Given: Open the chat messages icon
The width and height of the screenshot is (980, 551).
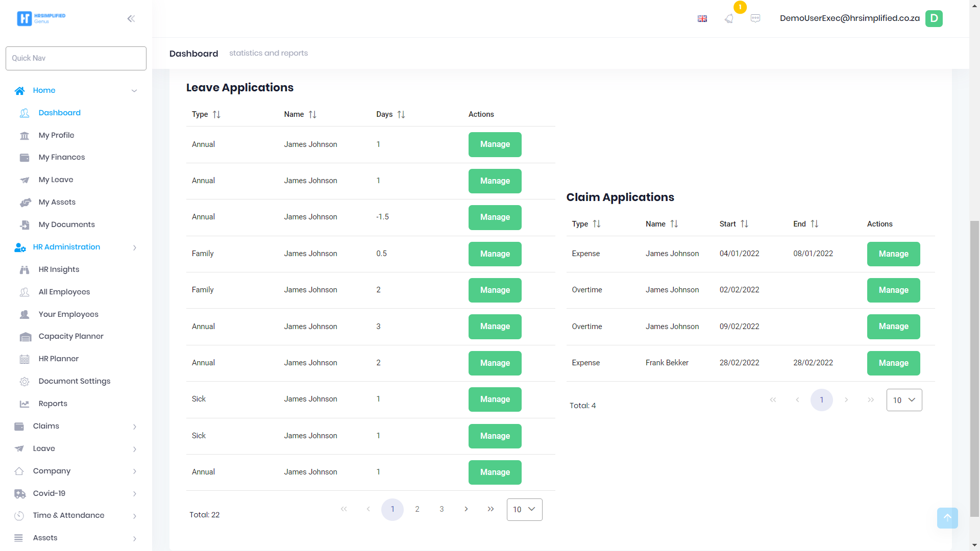Looking at the screenshot, I should [x=755, y=18].
